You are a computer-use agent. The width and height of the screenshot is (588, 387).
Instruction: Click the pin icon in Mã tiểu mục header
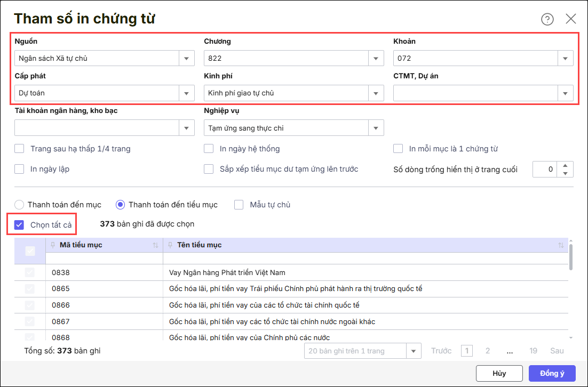pos(52,245)
